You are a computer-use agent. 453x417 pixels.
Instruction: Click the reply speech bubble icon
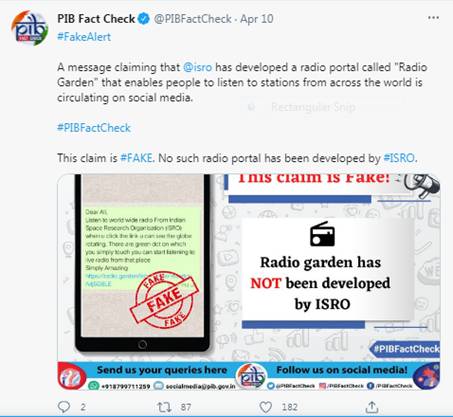[64, 407]
